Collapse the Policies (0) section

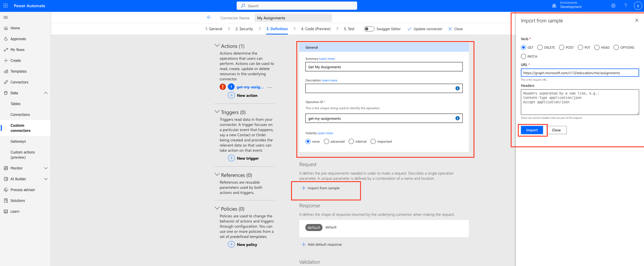(217, 208)
